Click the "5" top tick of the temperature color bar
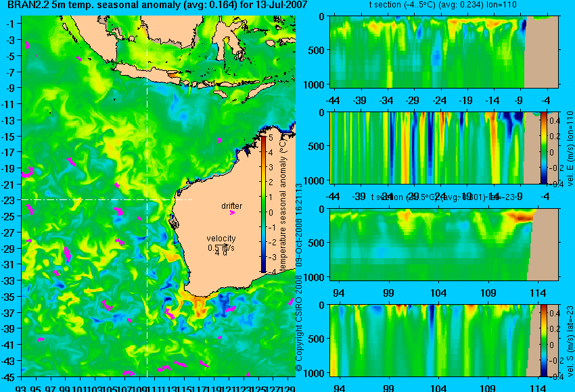 pyautogui.click(x=271, y=138)
